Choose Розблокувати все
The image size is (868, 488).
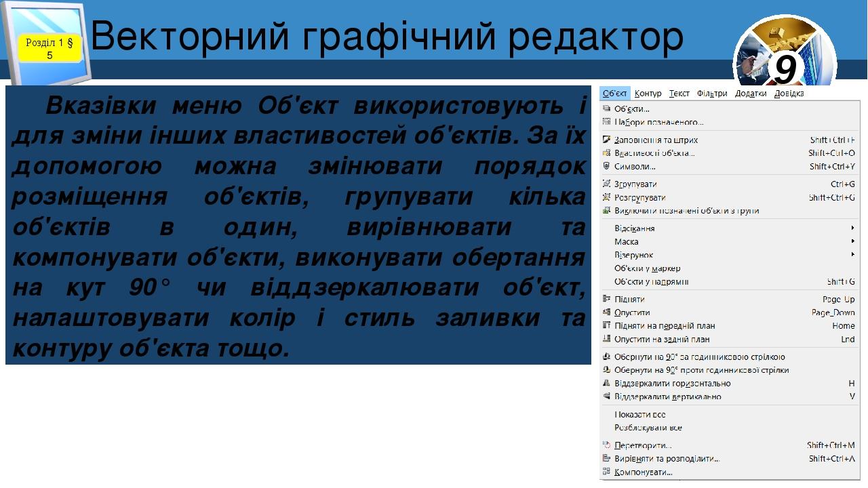point(648,428)
